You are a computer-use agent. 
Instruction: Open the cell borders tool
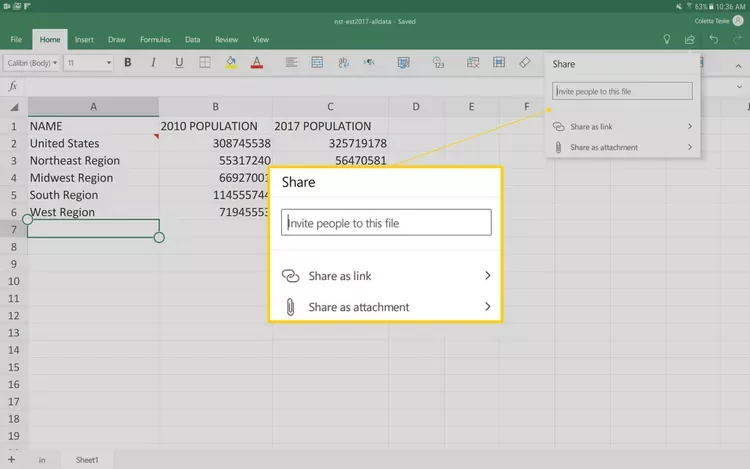pos(205,63)
